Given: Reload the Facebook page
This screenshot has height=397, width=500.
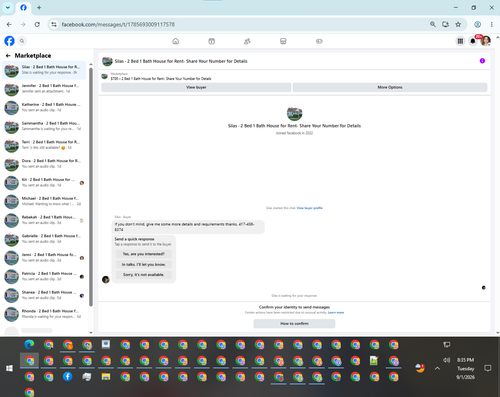Looking at the screenshot, I should pyautogui.click(x=37, y=24).
